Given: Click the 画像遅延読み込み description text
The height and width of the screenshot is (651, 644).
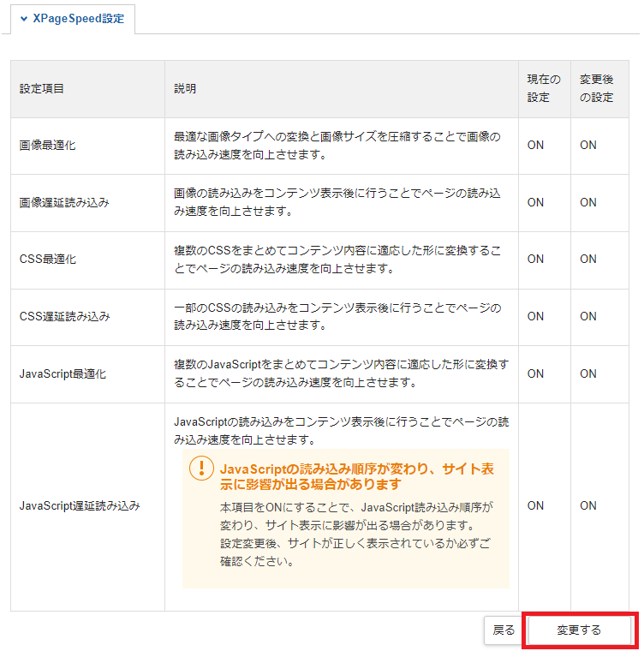Looking at the screenshot, I should (337, 202).
